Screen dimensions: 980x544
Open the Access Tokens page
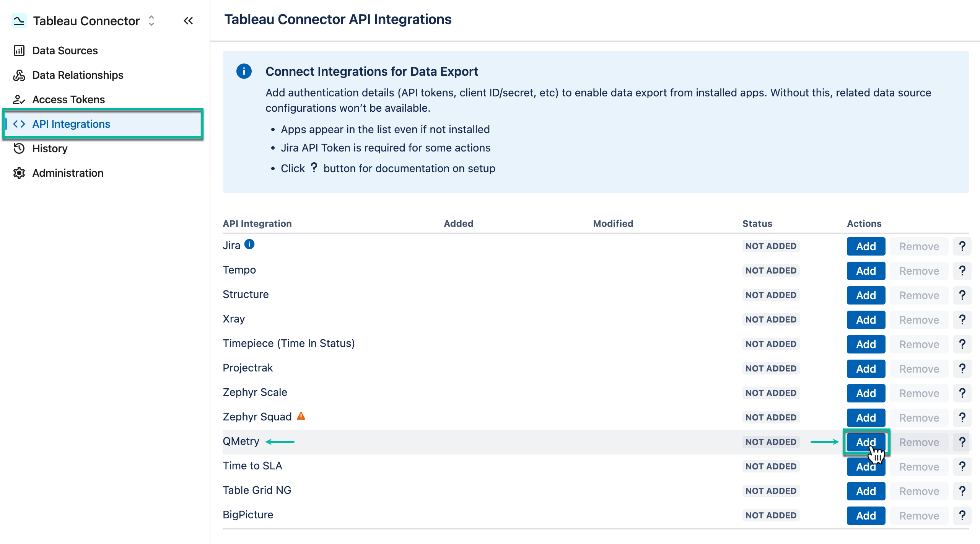(68, 99)
